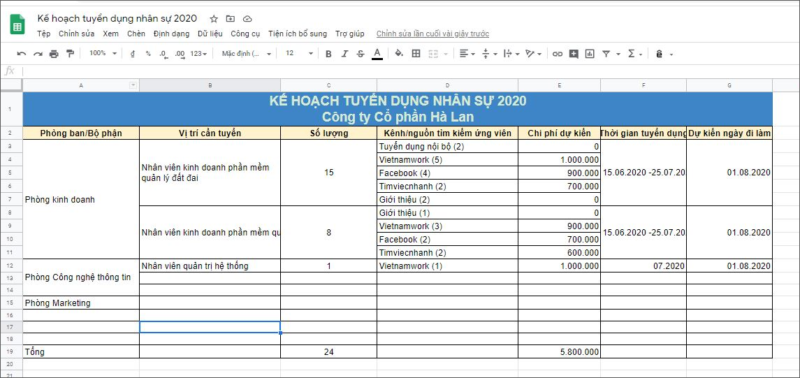Open the zoom 100% dropdown
800x378 pixels.
click(x=103, y=53)
